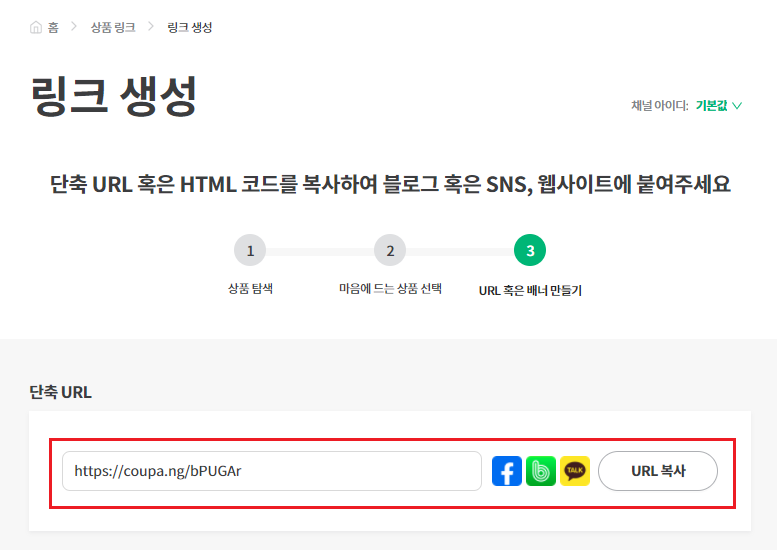Viewport: 777px width, 550px height.
Task: Go to step 2 circle
Action: click(x=390, y=250)
